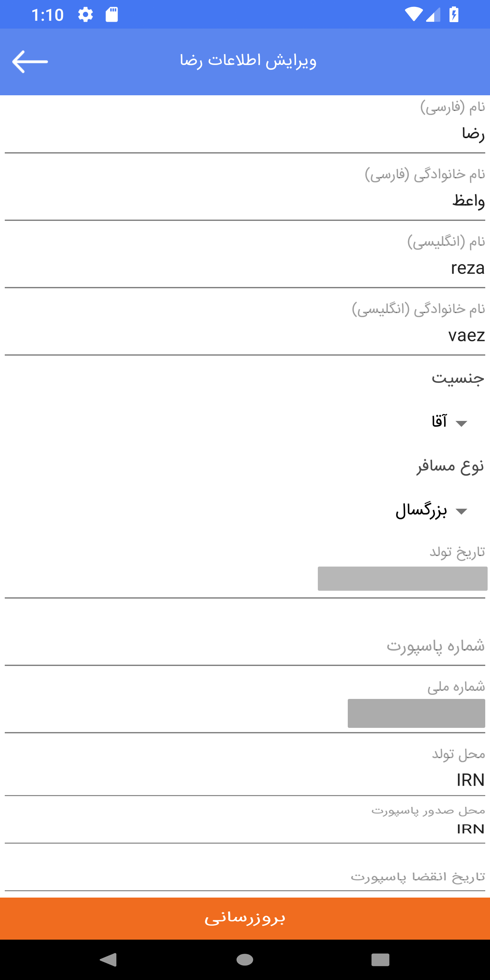Tap the Wi-Fi signal icon
Image resolution: width=490 pixels, height=980 pixels.
413,15
